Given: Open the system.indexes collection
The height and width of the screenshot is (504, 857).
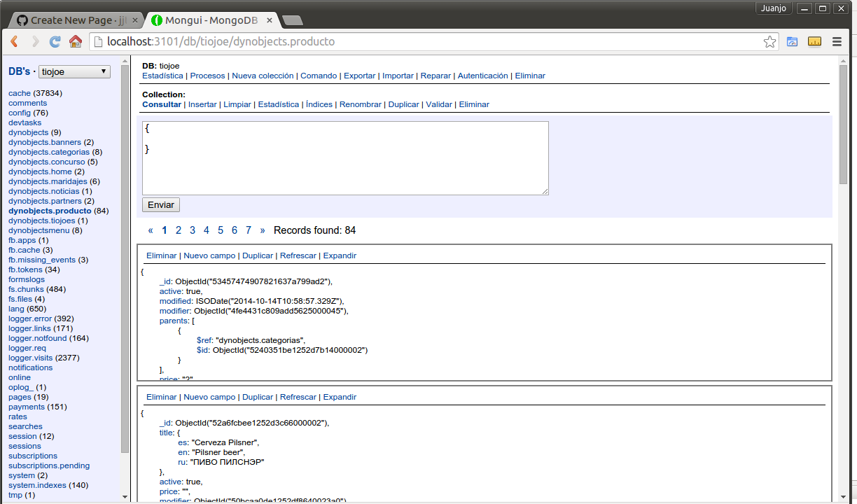Looking at the screenshot, I should [38, 485].
